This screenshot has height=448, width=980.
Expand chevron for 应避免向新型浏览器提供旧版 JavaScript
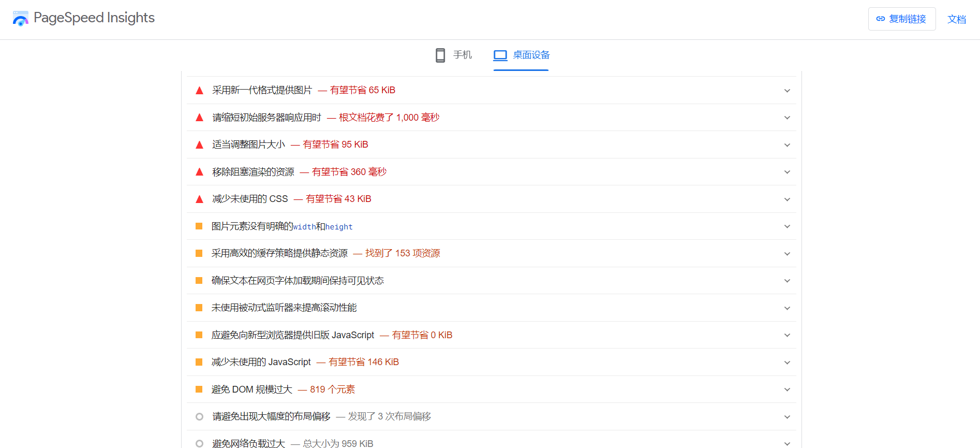tap(787, 335)
